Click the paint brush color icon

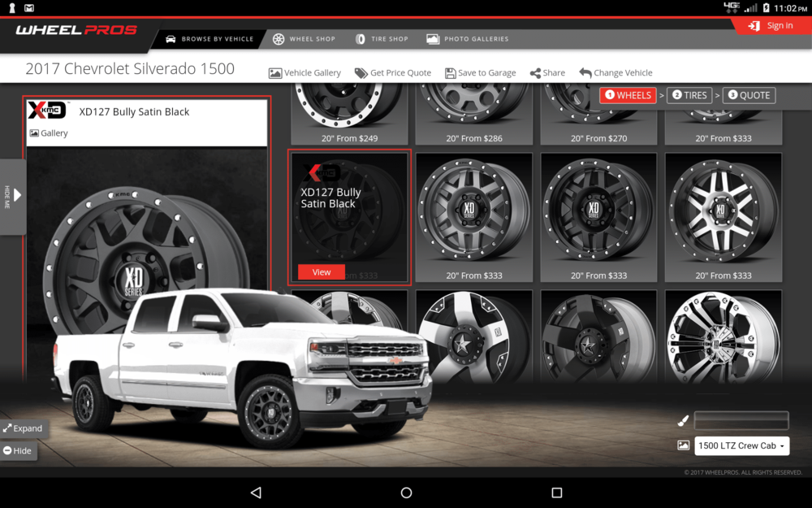[683, 421]
